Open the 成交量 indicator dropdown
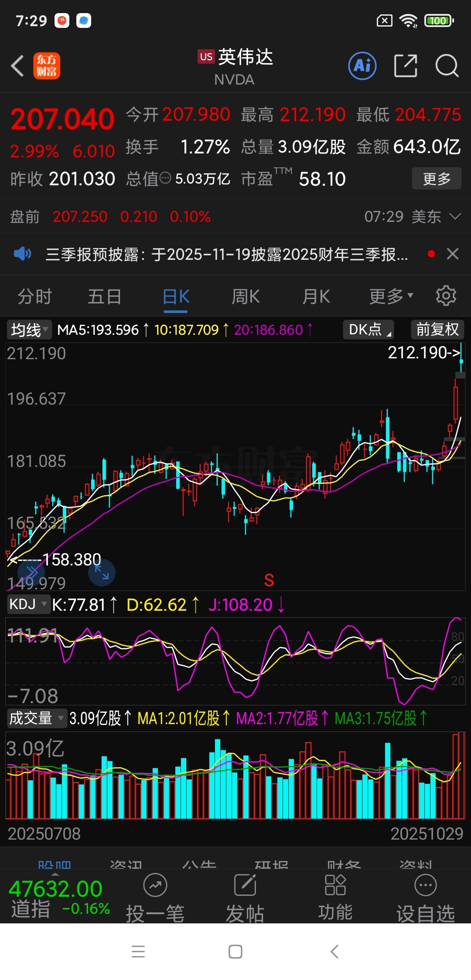The width and height of the screenshot is (471, 980). (x=37, y=718)
